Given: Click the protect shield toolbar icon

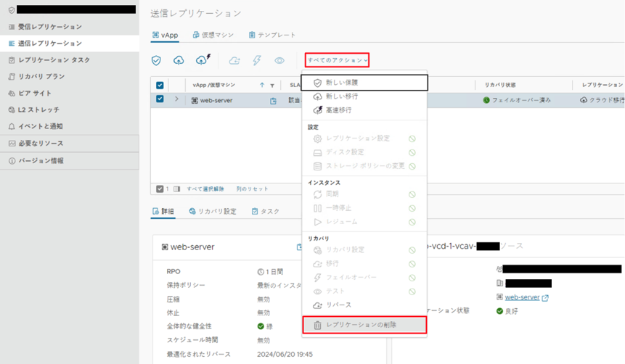Looking at the screenshot, I should click(156, 60).
